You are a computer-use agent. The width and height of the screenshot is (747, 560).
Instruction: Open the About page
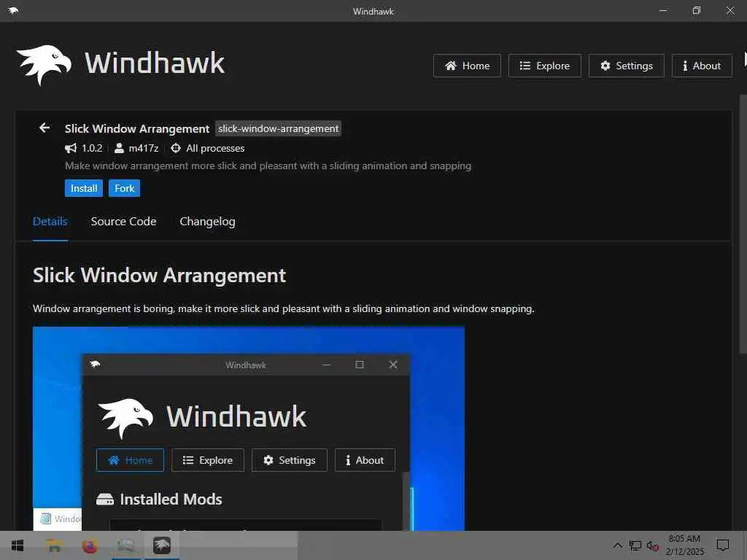(701, 66)
